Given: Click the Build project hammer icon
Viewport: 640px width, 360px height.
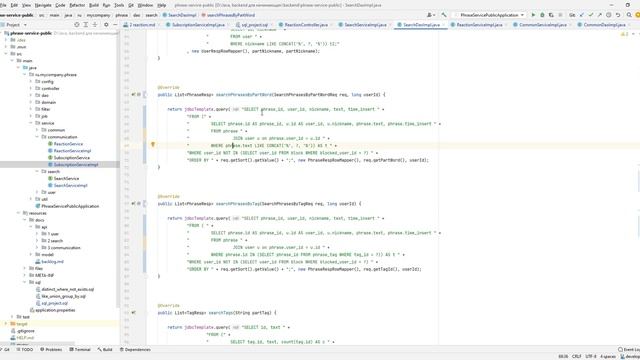Looking at the screenshot, I should (444, 15).
